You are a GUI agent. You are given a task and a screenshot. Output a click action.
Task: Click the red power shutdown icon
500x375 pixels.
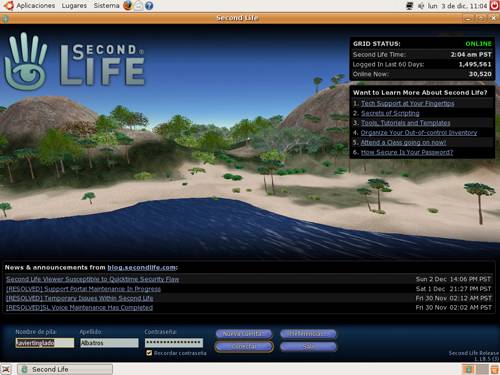tap(495, 6)
